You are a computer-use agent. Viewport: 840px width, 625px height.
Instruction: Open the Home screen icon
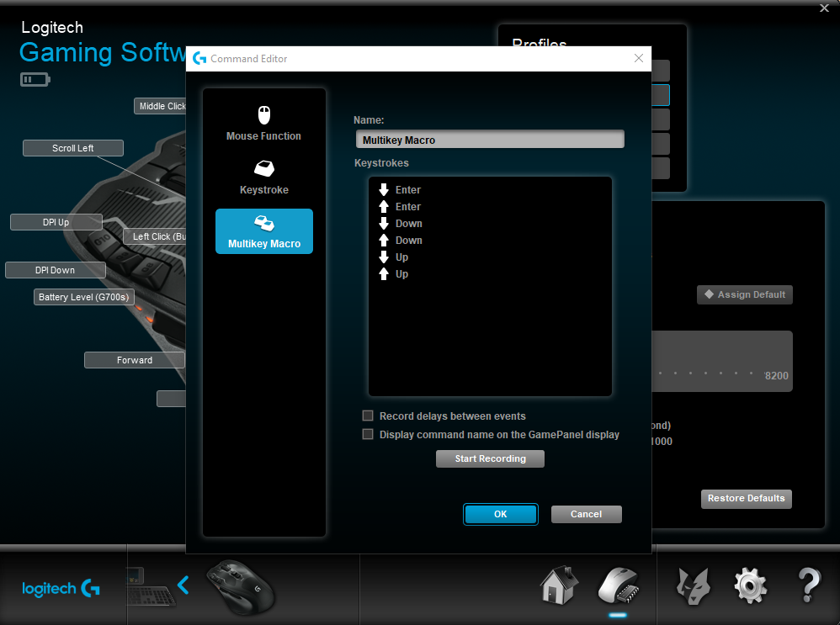[x=559, y=585]
